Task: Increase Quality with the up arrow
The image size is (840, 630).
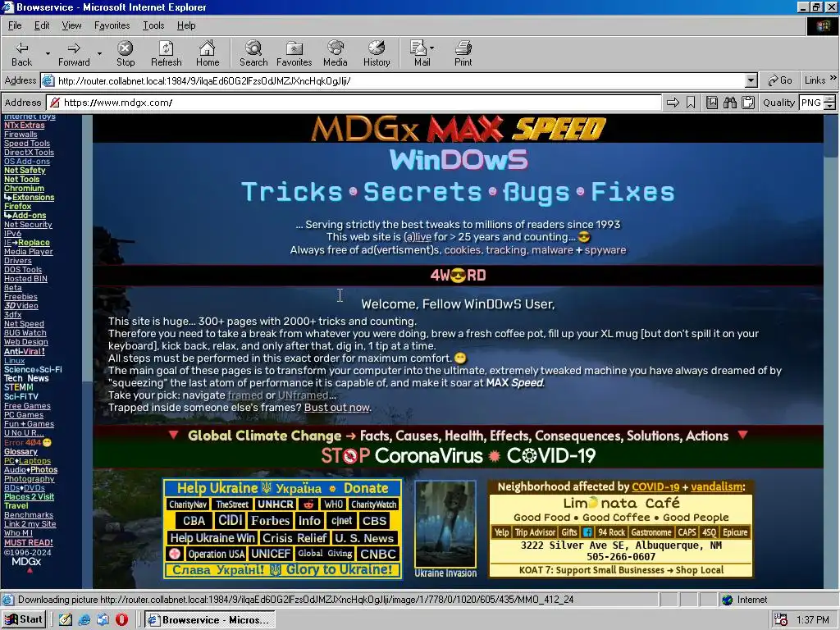Action: [x=830, y=98]
